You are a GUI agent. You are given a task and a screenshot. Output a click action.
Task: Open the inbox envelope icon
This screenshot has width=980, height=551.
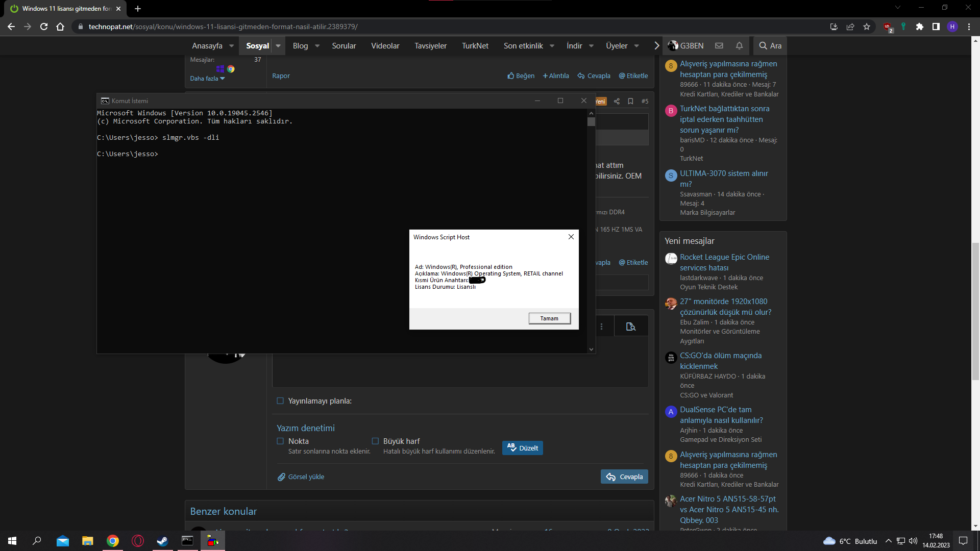pyautogui.click(x=719, y=46)
